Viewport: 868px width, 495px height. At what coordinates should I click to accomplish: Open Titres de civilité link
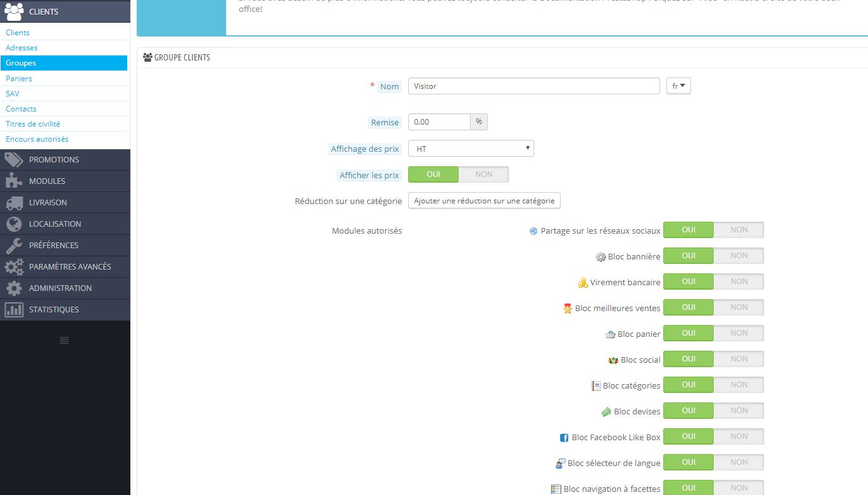[x=33, y=124]
